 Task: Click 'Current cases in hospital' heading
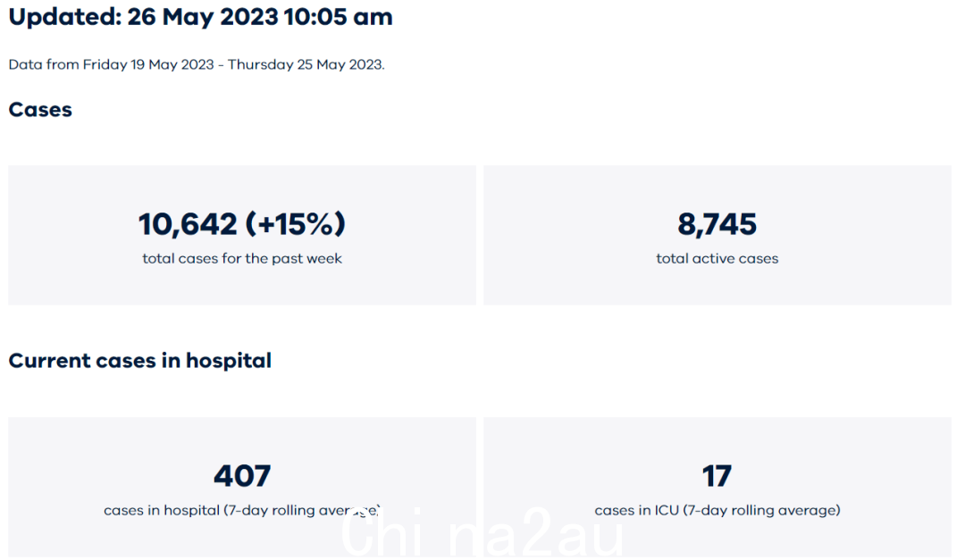click(139, 361)
